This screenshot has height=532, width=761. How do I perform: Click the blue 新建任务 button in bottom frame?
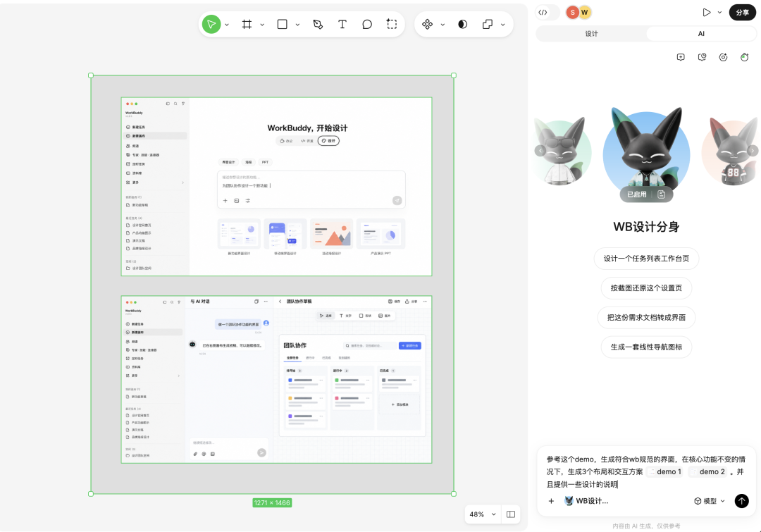410,345
